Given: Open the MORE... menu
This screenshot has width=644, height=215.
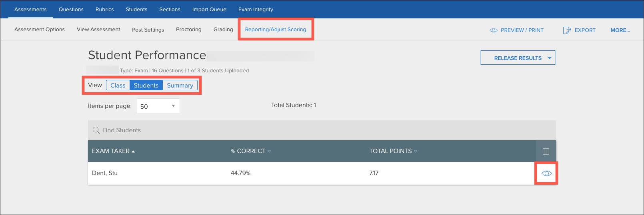Looking at the screenshot, I should 620,30.
